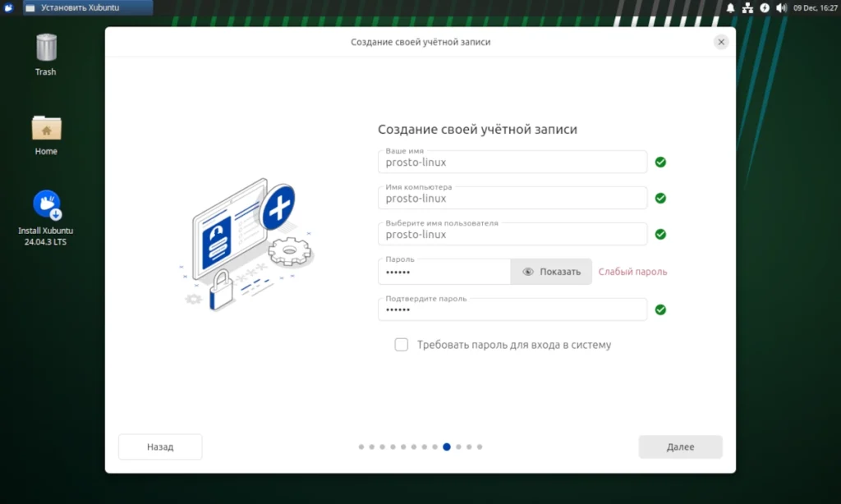Close the installer window with the X button
841x504 pixels.
coord(721,42)
